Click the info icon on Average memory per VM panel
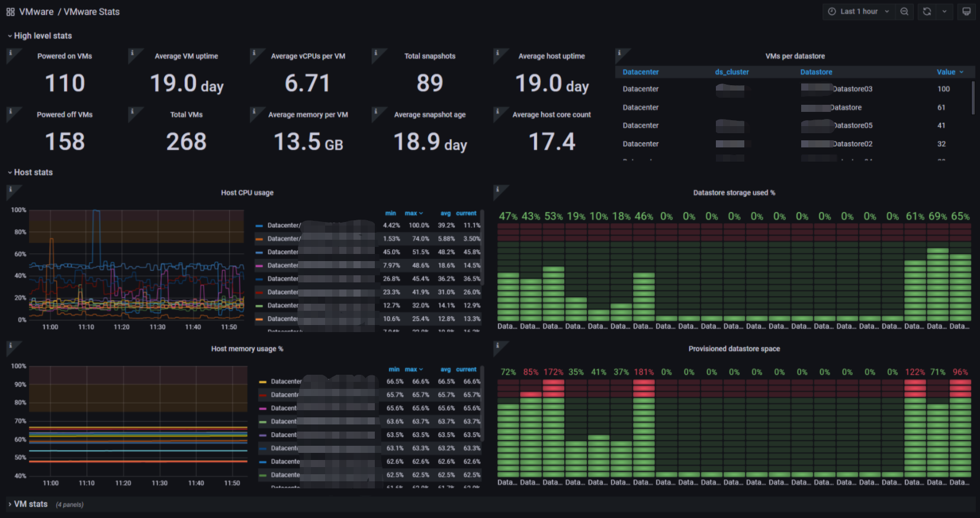Image resolution: width=980 pixels, height=518 pixels. point(254,111)
